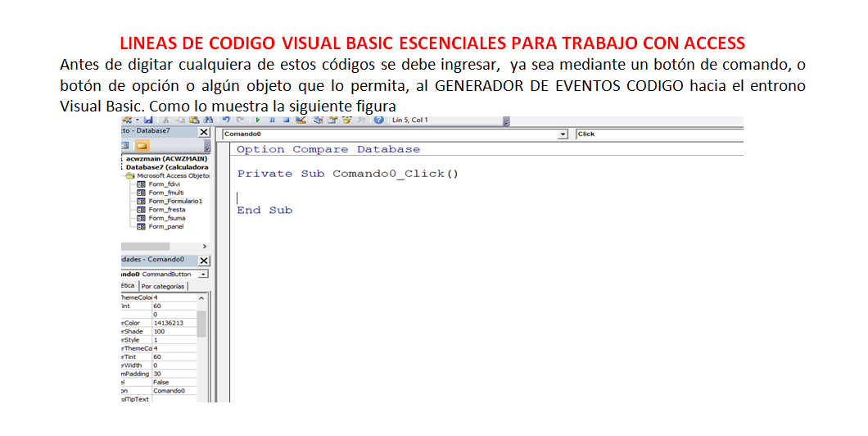Toggle Design Mode icon in the toolbar
Viewport: 868px width, 436px height.
301,120
